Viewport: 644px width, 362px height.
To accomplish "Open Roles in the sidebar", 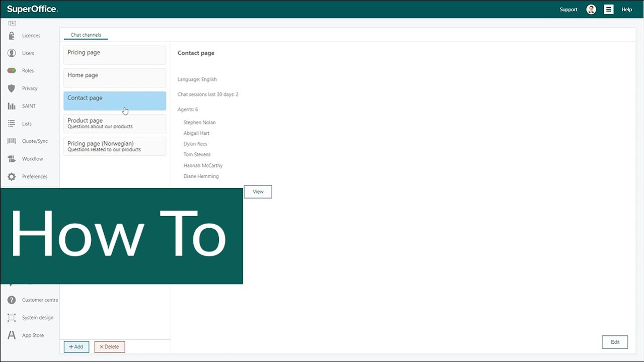I will [28, 71].
